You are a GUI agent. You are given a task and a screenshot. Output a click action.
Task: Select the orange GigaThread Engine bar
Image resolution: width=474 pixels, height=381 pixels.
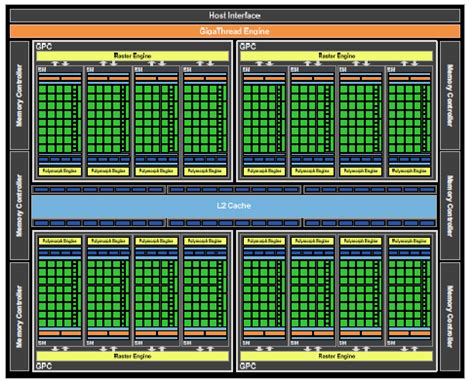(235, 31)
